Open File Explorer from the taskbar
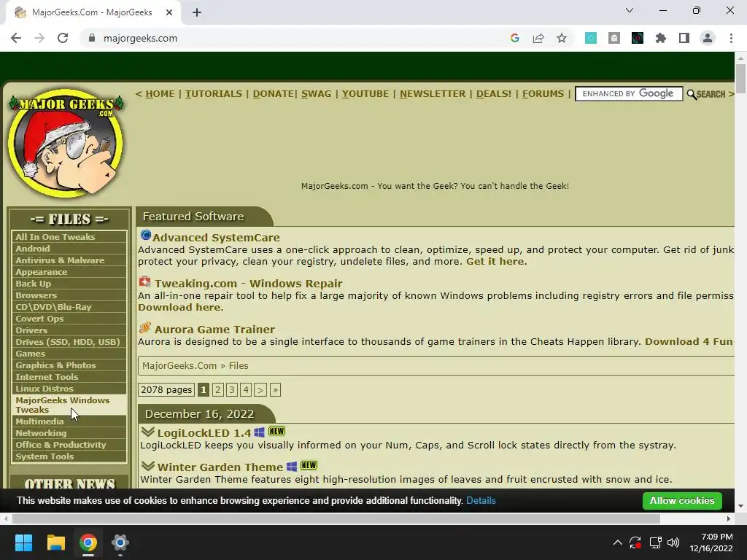Screen dimensions: 747x560 click(55, 542)
